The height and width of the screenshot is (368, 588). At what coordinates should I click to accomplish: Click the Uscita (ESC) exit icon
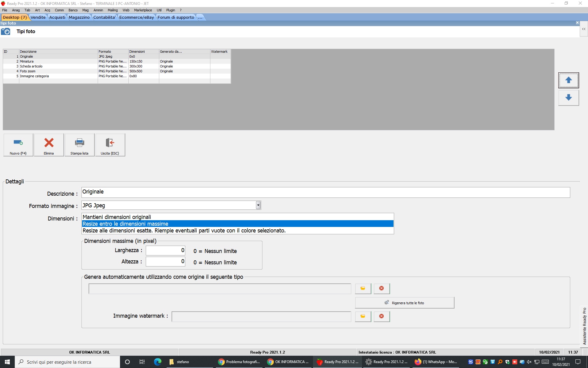[x=110, y=145]
